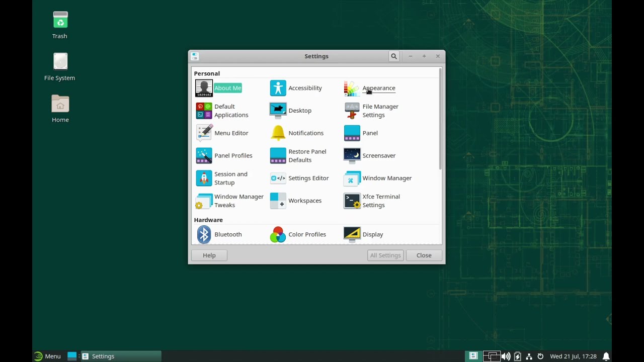Select the File System desktop icon
This screenshot has width=644, height=362.
point(60,67)
